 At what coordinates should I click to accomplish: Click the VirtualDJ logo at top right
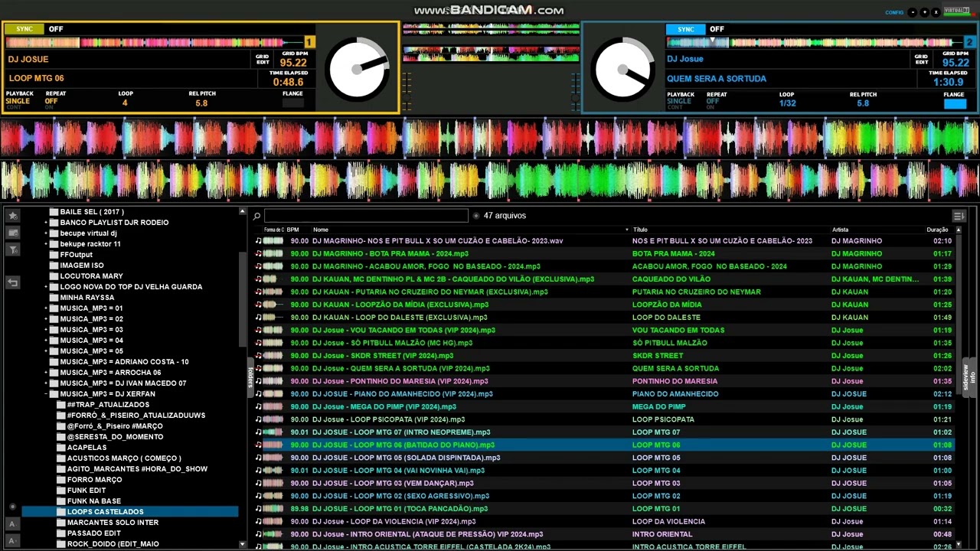click(956, 11)
